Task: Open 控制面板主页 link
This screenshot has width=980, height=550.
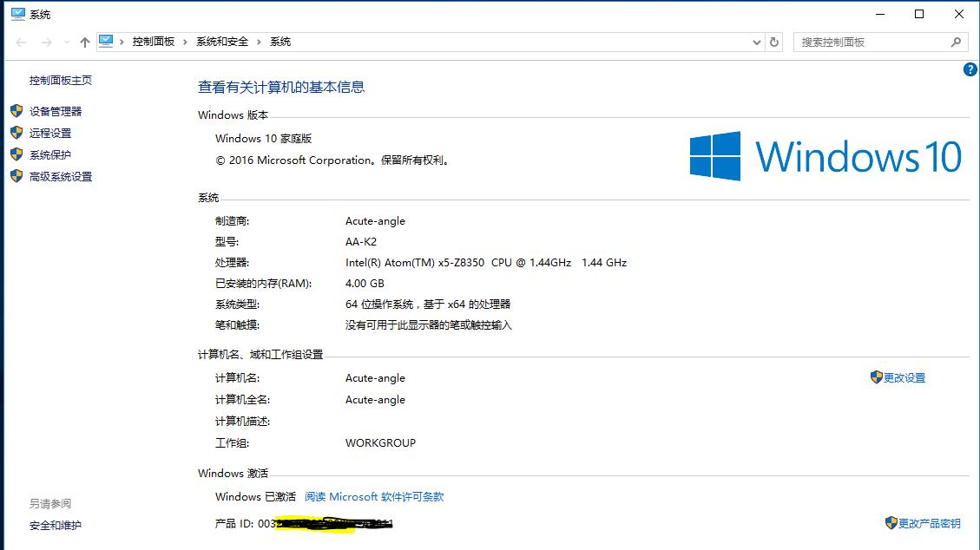Action: click(x=61, y=81)
